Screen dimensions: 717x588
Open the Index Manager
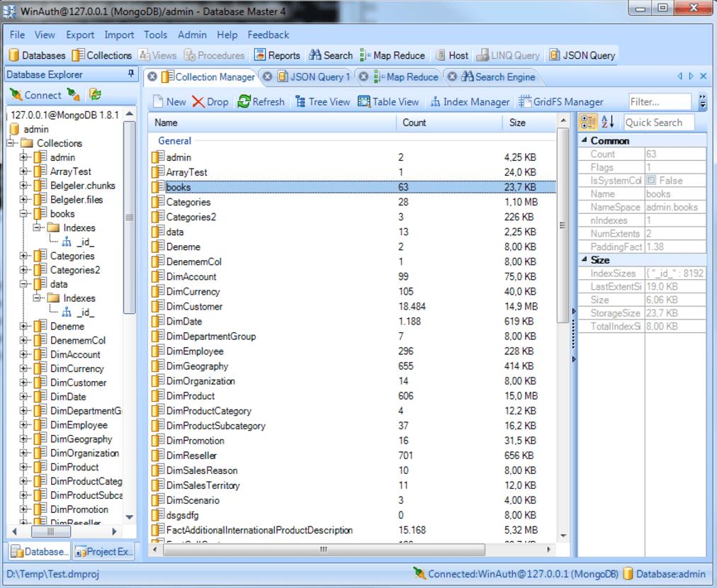470,101
